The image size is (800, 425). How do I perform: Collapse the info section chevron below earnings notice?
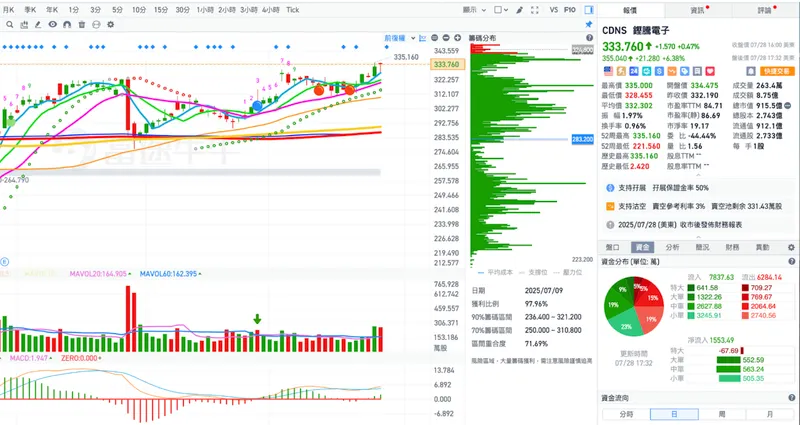pos(698,237)
